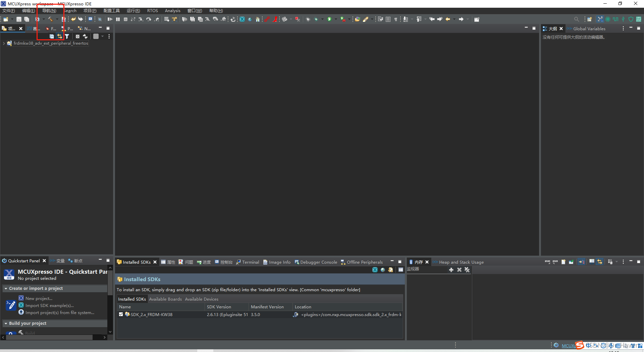
Task: Open the Build hammer dropdown arrow
Action: [57, 19]
